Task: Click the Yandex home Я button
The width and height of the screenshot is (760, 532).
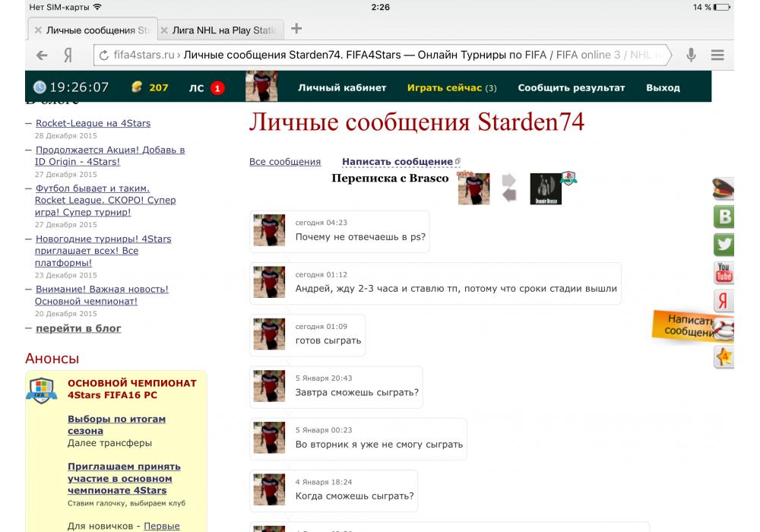Action: (x=68, y=55)
